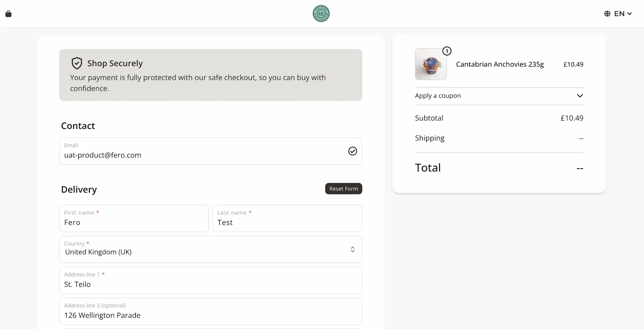Click the shield icon beside Shop Securely
Image resolution: width=644 pixels, height=329 pixels.
pos(77,63)
